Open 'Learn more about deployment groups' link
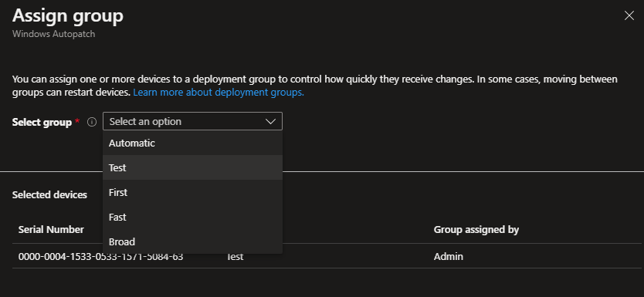Viewport: 644px width, 297px height. [x=219, y=93]
